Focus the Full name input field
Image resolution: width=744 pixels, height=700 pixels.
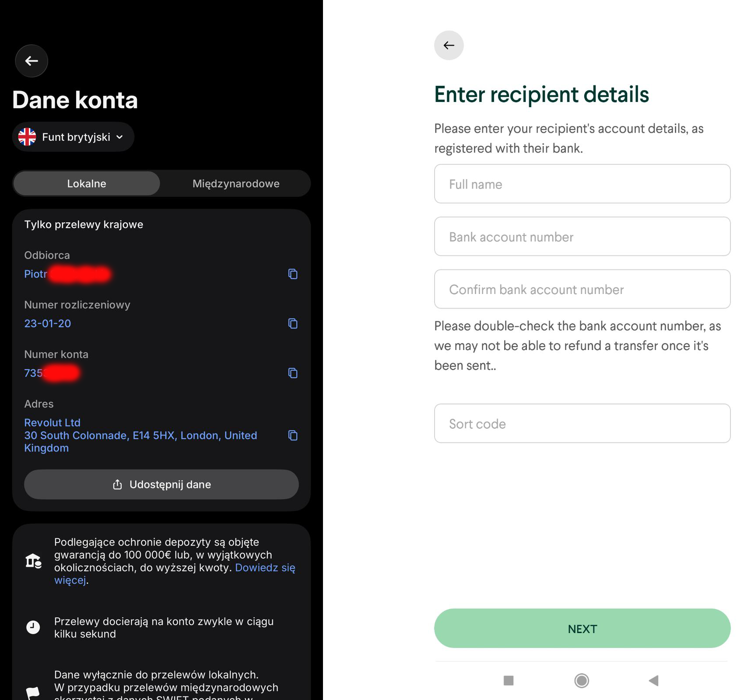click(582, 184)
